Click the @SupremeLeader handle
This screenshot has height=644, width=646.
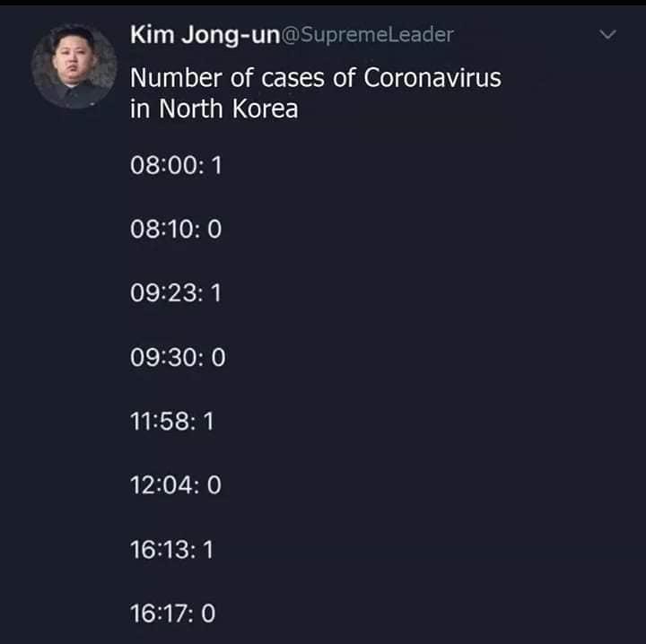coord(368,36)
